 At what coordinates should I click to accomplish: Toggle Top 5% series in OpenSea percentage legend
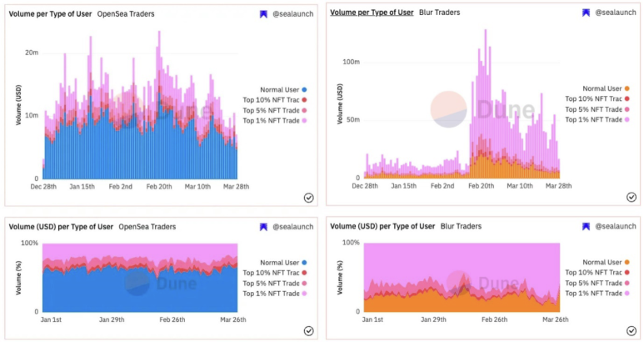pyautogui.click(x=274, y=284)
